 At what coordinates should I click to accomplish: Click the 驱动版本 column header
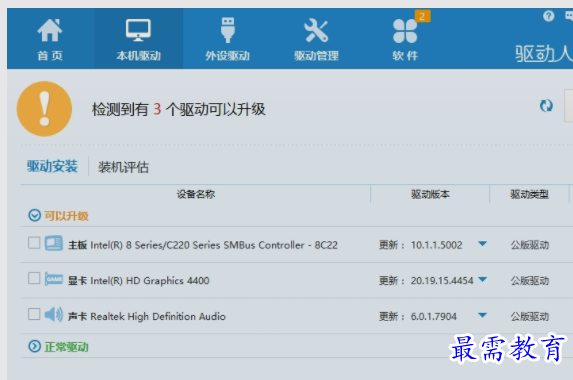pos(430,194)
